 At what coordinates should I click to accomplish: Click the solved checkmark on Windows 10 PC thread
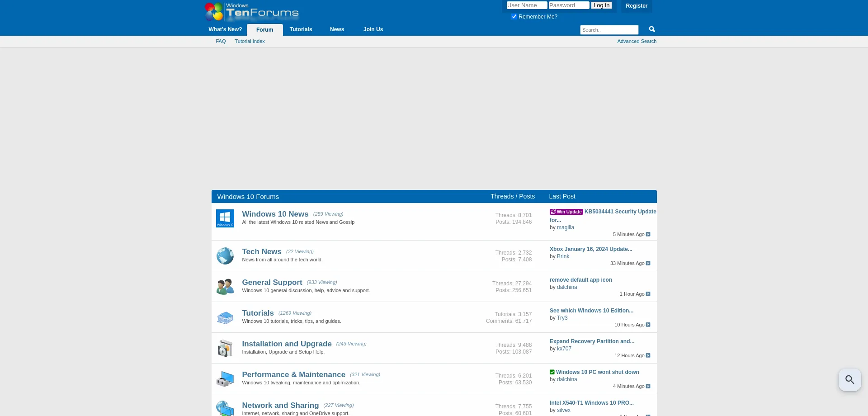[552, 372]
